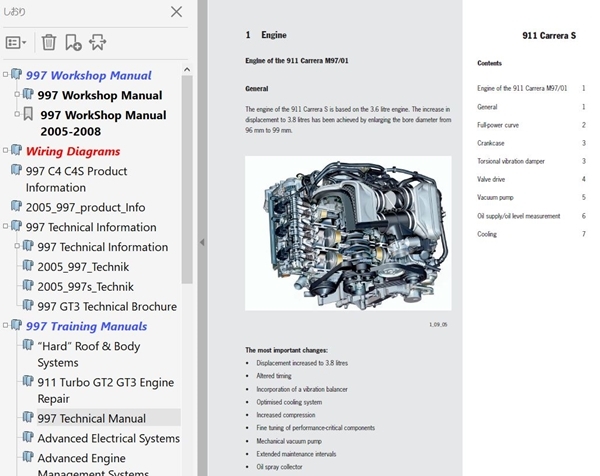The width and height of the screenshot is (600, 476).
Task: Click the contents entry 'Crankcase'
Action: [491, 143]
